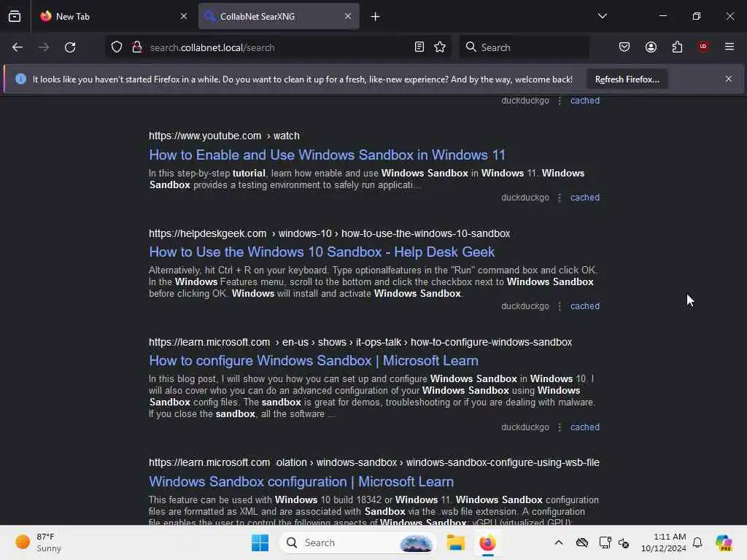Open Windows Sandbox configuration Microsoft Learn link
This screenshot has width=747, height=560.
click(x=301, y=481)
